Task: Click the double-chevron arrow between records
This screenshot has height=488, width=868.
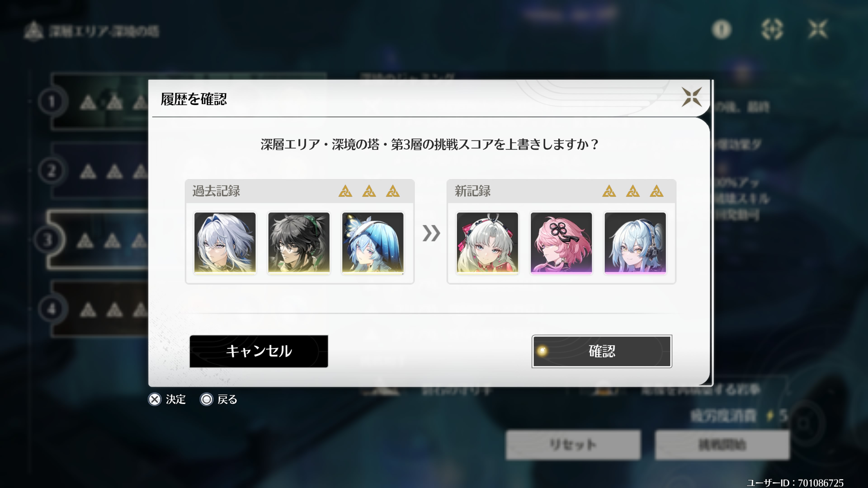Action: tap(431, 233)
